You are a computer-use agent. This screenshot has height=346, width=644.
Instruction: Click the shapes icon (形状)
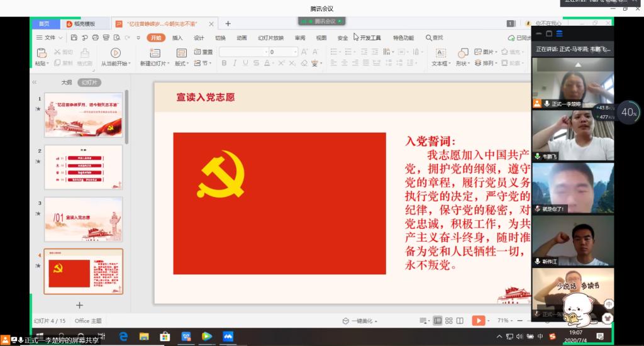click(x=463, y=53)
